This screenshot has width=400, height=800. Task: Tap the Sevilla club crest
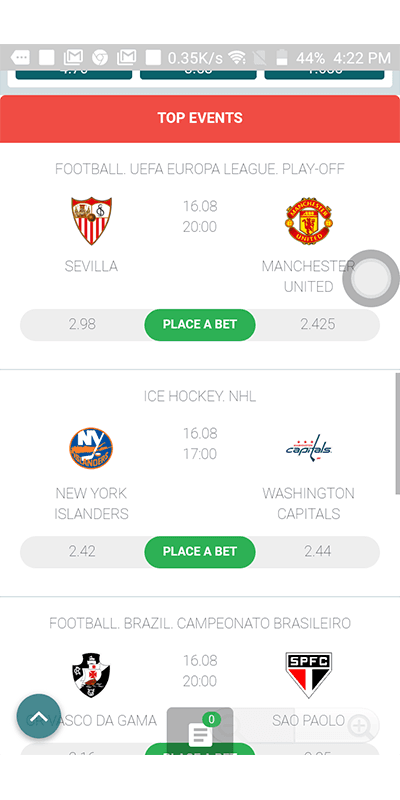pos(91,220)
